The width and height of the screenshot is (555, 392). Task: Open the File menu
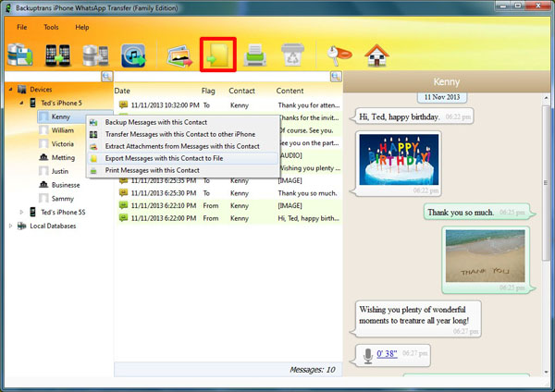(x=21, y=27)
